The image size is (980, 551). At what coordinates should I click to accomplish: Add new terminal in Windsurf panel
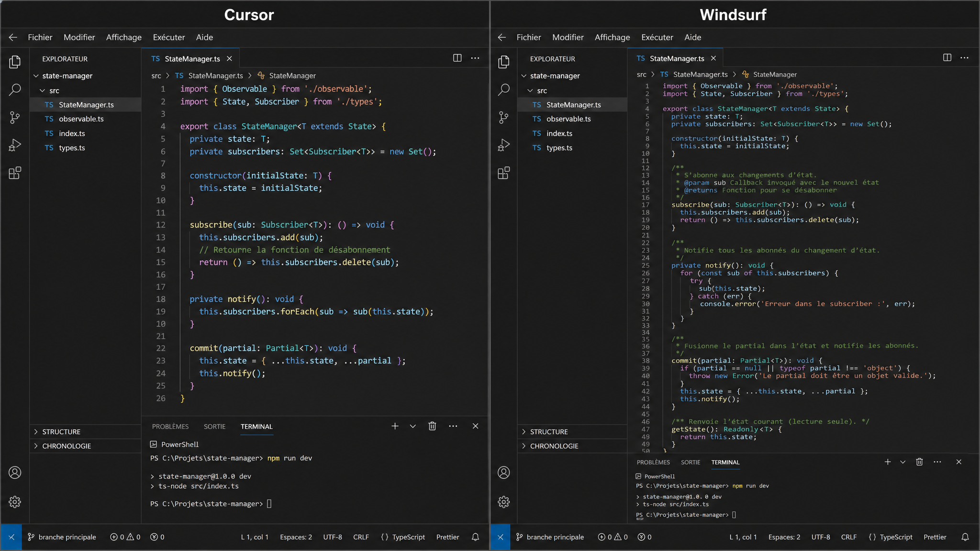point(888,462)
